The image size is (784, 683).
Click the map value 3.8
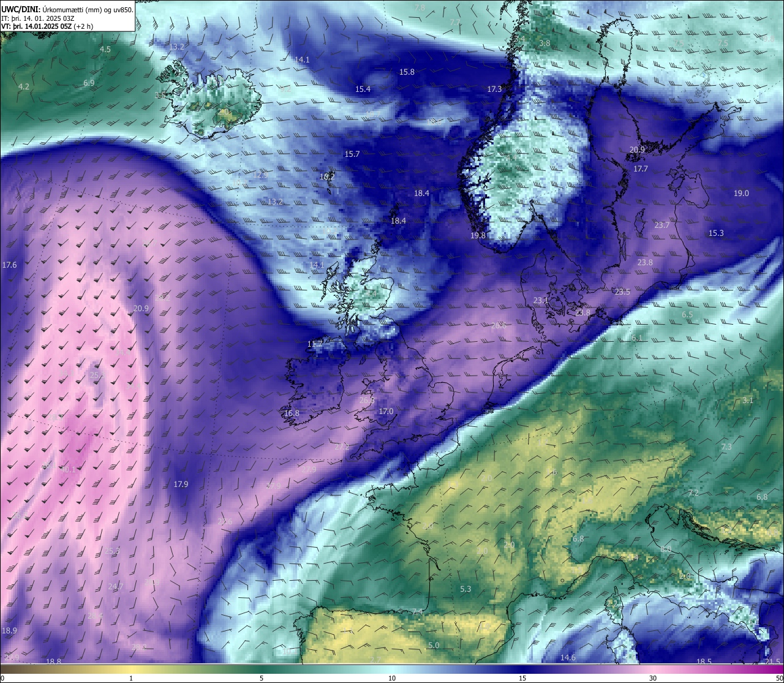545,43
